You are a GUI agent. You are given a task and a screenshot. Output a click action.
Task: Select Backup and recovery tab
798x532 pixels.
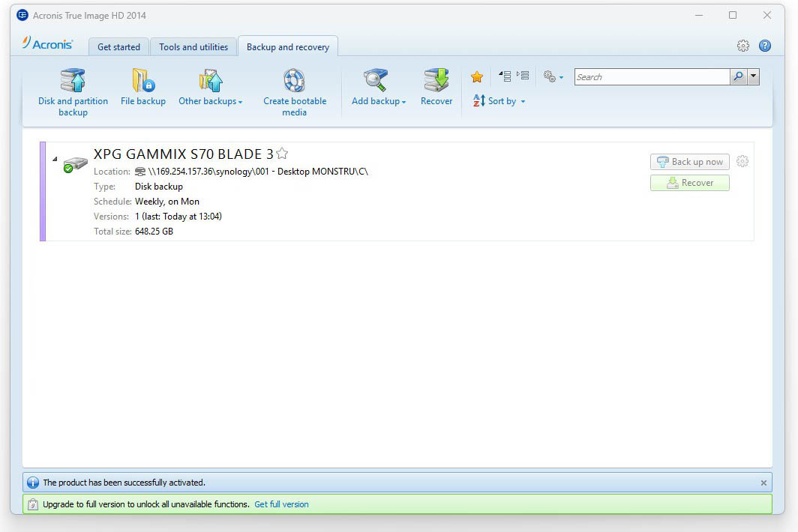[288, 46]
